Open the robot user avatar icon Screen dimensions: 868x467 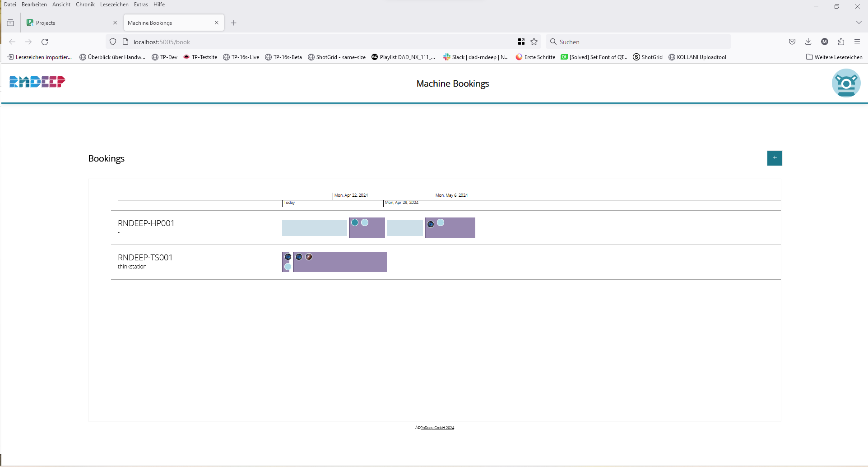click(x=846, y=83)
